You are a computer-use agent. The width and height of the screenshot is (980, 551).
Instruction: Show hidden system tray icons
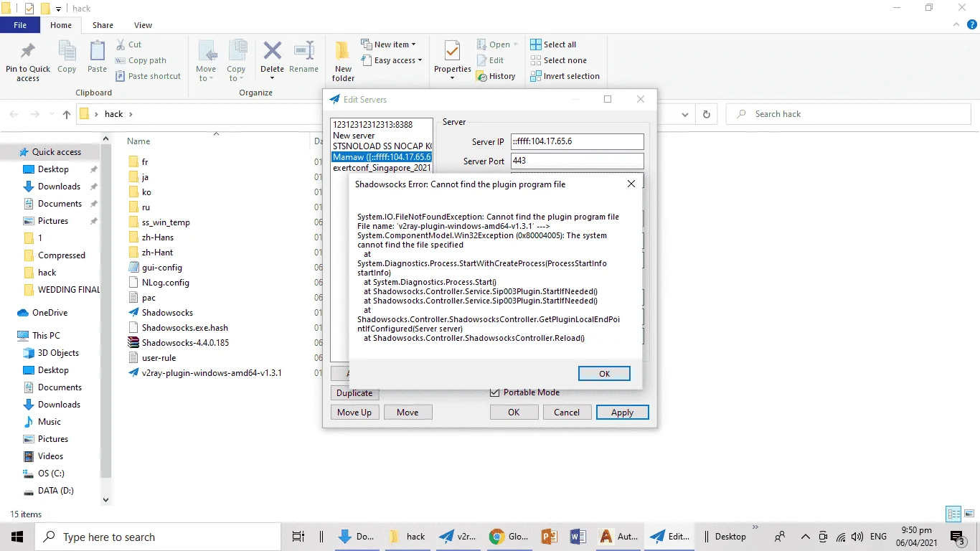(805, 537)
